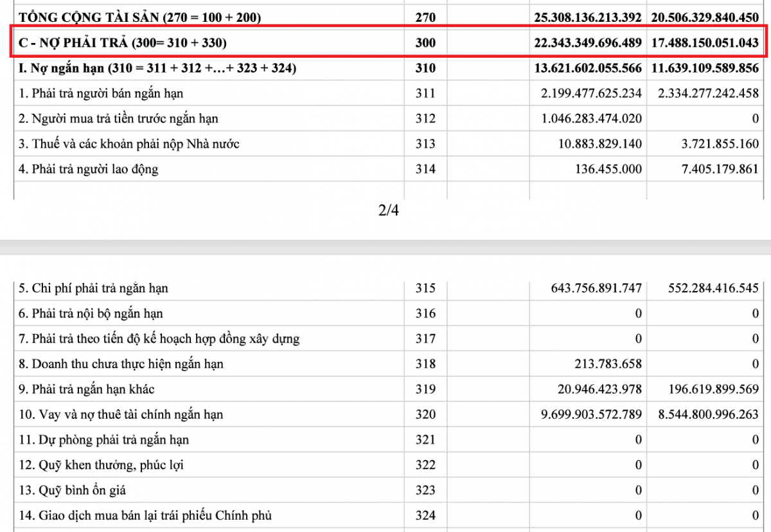
Task: Select 'Vay và nợ thuê tài chính ngắn hạn'
Action: pyautogui.click(x=121, y=414)
